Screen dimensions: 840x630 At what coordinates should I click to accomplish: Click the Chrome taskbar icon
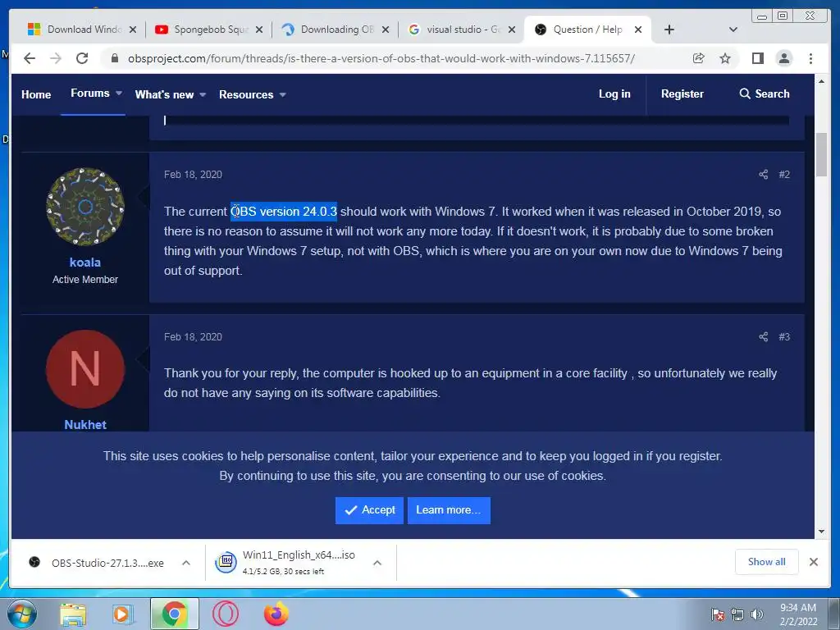(174, 614)
